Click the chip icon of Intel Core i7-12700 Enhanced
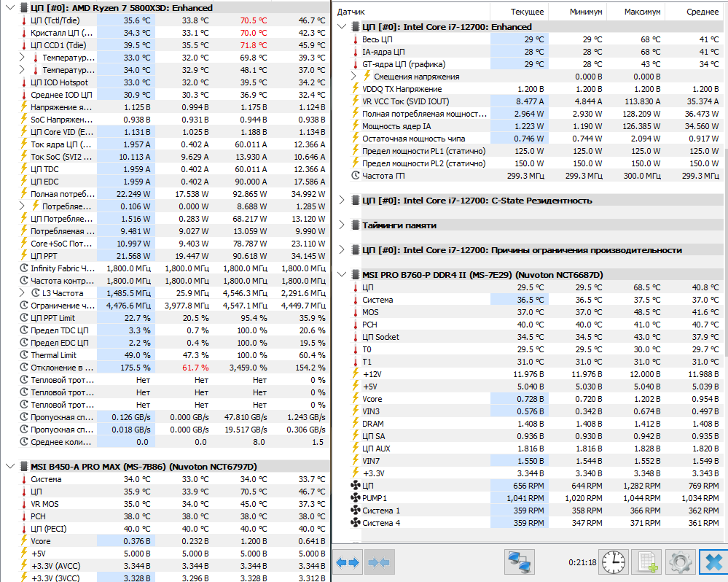The height and width of the screenshot is (582, 728). click(x=356, y=27)
